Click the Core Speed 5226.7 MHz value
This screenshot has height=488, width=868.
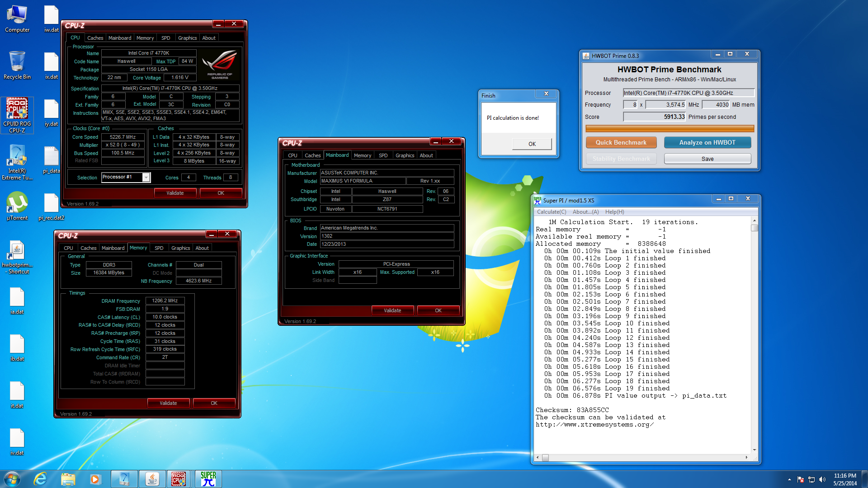click(x=123, y=137)
